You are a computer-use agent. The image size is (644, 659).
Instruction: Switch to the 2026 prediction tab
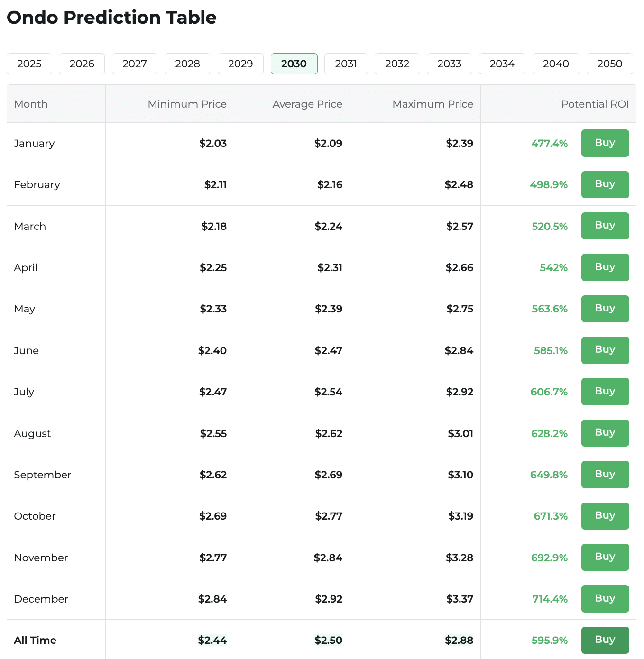82,64
